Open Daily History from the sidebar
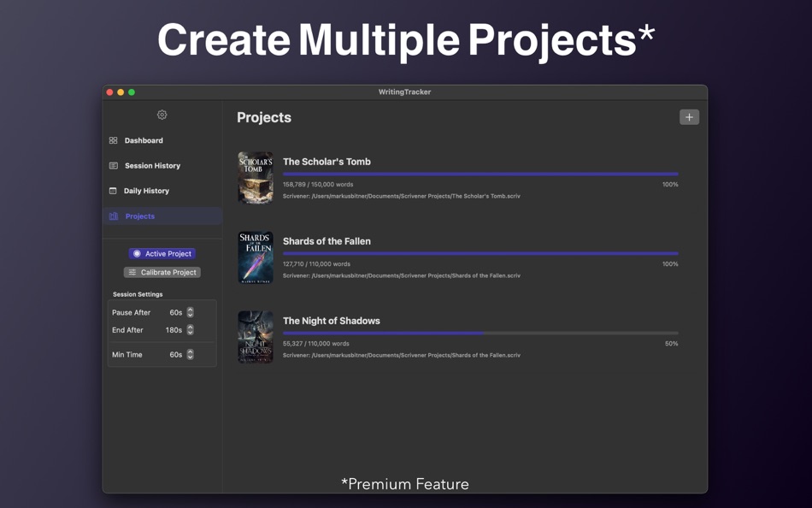This screenshot has height=508, width=812. pos(114,190)
